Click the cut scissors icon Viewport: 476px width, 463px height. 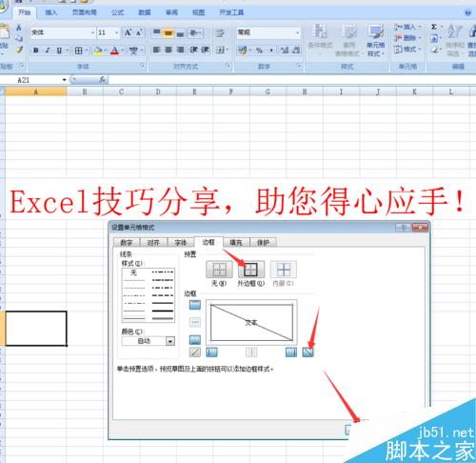[x=19, y=28]
